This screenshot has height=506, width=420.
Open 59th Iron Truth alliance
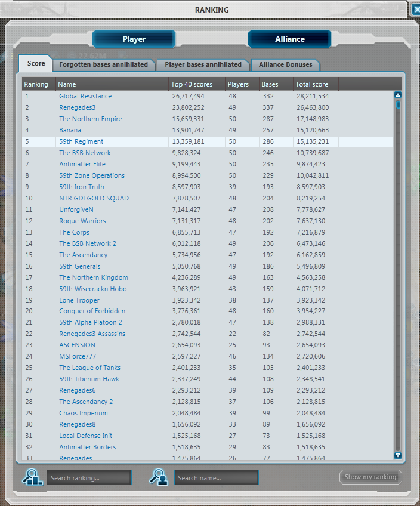[x=82, y=187]
